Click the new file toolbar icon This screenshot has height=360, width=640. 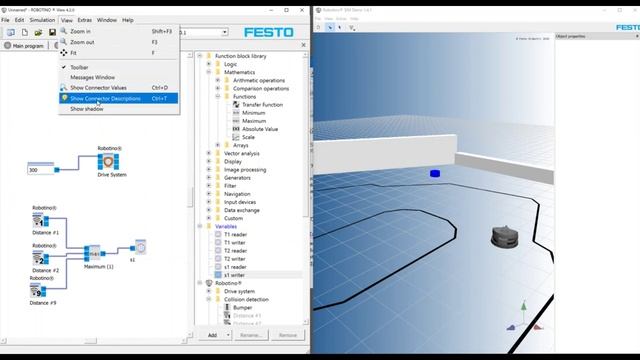pos(25,32)
